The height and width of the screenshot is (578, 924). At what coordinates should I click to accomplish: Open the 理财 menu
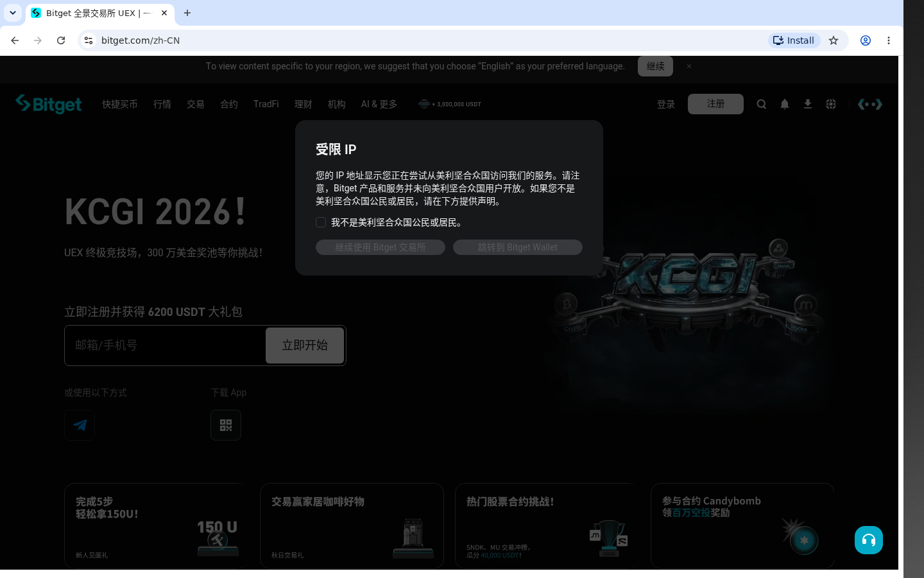(x=304, y=104)
